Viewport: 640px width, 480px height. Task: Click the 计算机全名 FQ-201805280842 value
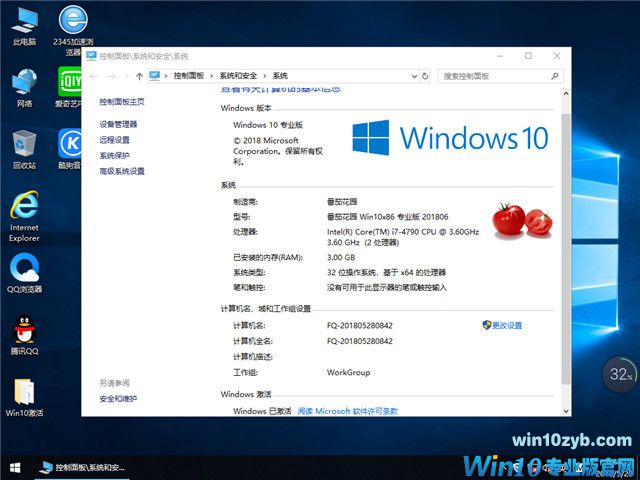[360, 341]
